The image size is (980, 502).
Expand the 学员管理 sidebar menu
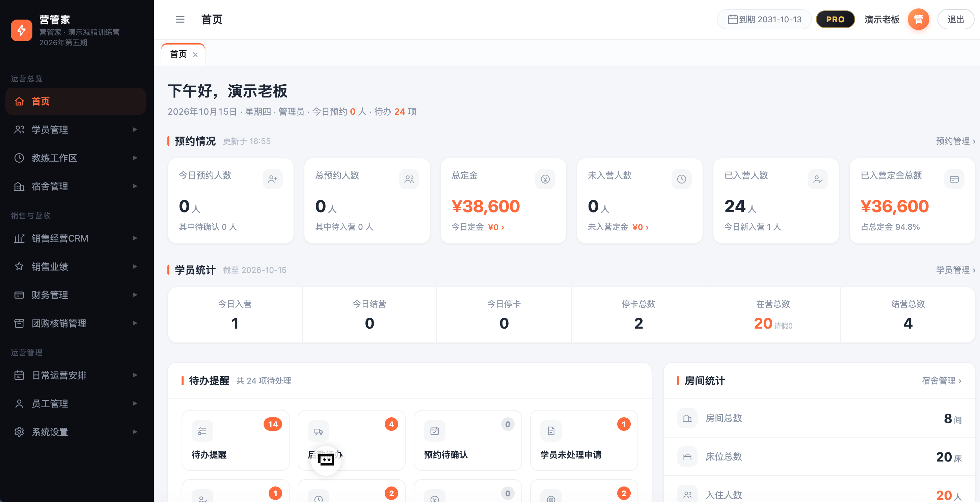(x=75, y=130)
